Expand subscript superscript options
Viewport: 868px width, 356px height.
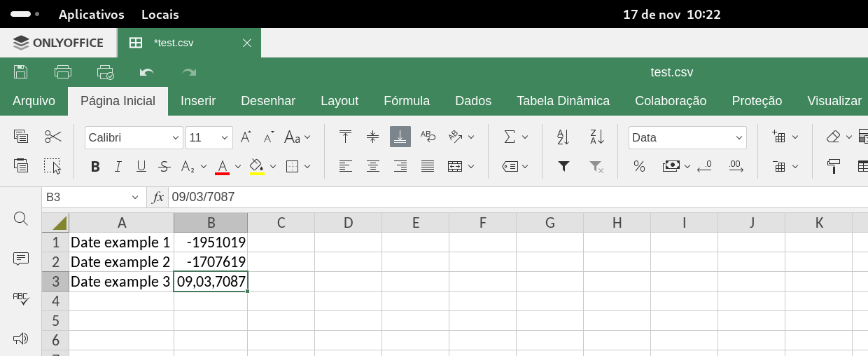[203, 167]
